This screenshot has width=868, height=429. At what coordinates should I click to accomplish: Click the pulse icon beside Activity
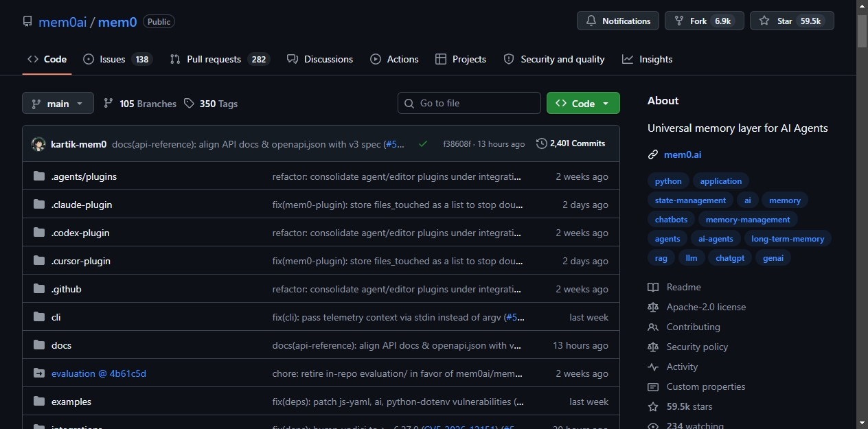(x=653, y=367)
